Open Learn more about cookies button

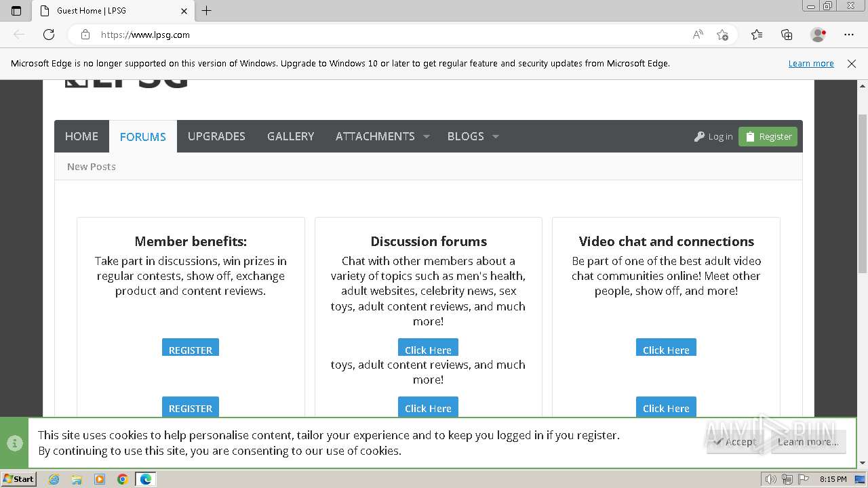[x=808, y=442]
